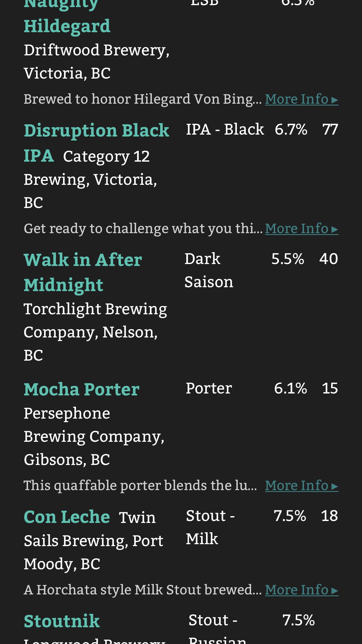Image resolution: width=362 pixels, height=644 pixels.
Task: Click the IBU value 77
Action: [x=330, y=129]
